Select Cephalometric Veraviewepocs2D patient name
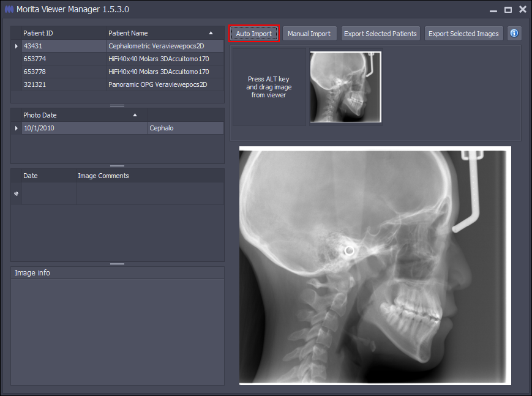 click(165, 46)
